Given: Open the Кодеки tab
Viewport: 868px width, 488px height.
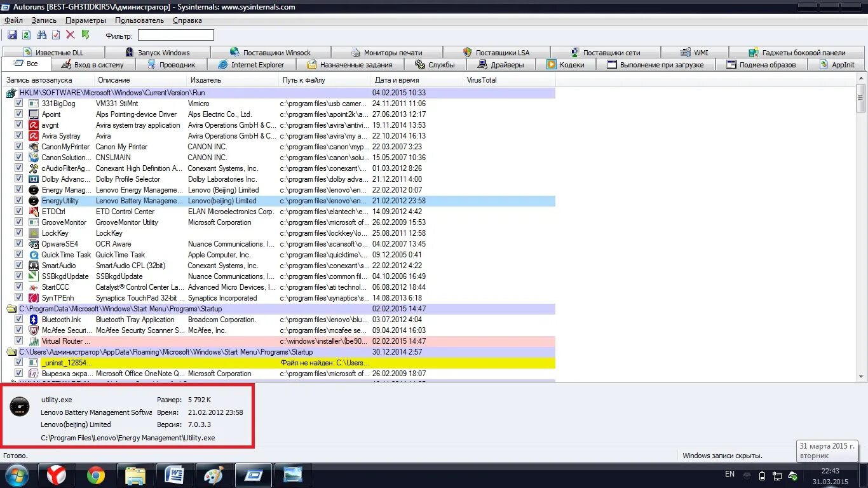Looking at the screenshot, I should 566,65.
